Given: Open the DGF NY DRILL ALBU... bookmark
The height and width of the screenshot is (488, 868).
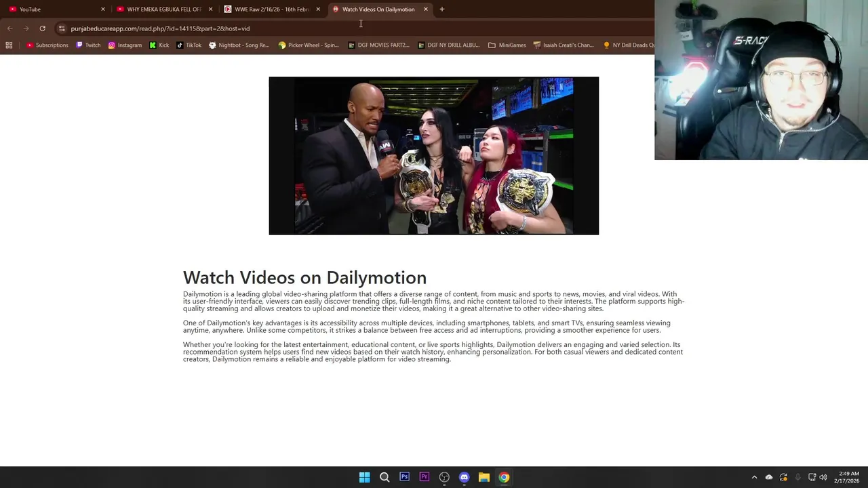Looking at the screenshot, I should pyautogui.click(x=449, y=45).
